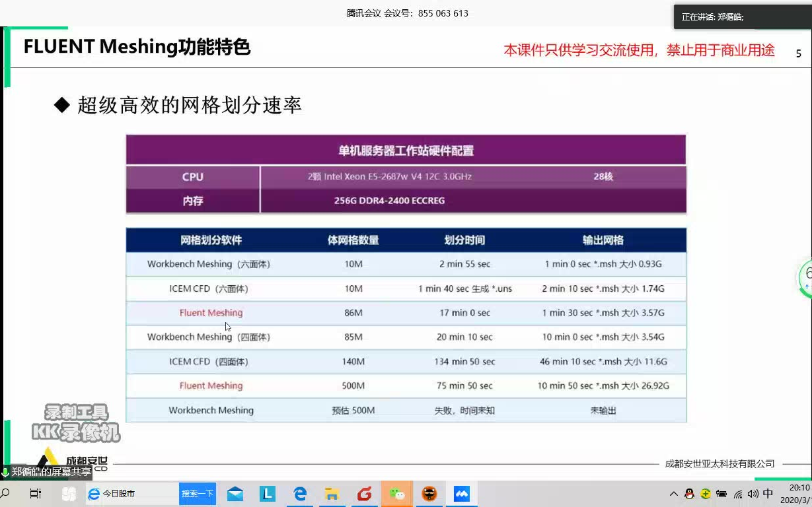Click the red G app icon
The width and height of the screenshot is (812, 507).
coord(365,493)
